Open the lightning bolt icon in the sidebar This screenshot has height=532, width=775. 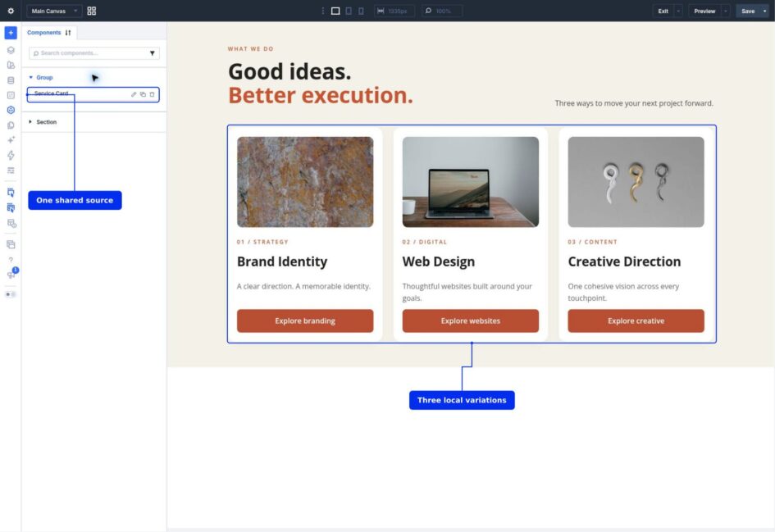coord(11,155)
